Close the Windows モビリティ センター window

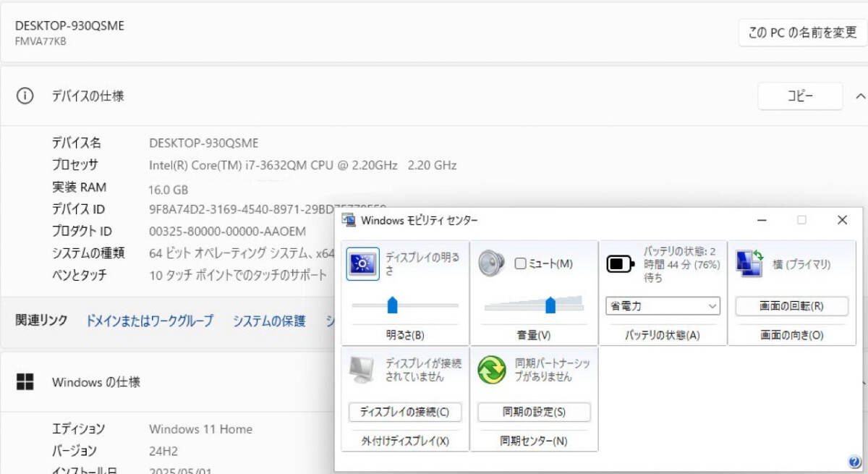[x=842, y=220]
